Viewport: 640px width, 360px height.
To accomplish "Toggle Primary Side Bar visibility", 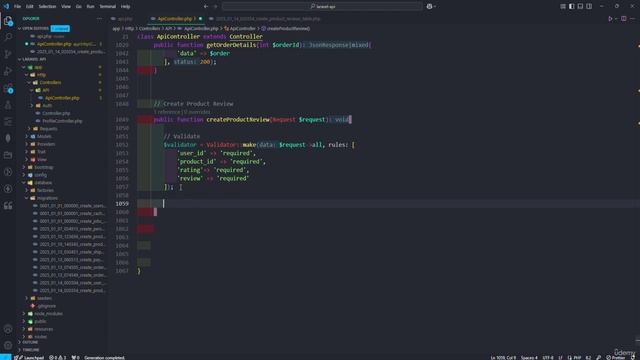I will point(571,7).
